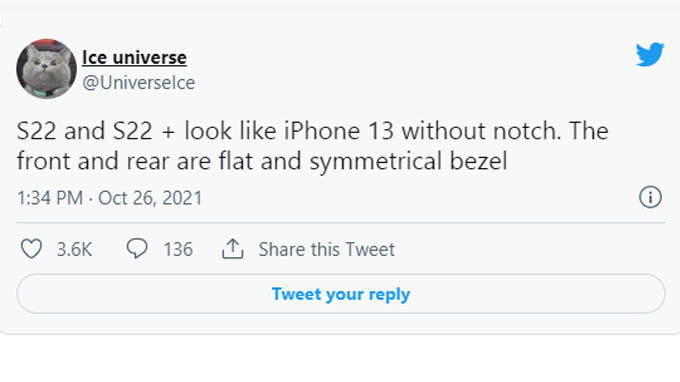Open the Twitter info circle icon

click(x=650, y=197)
